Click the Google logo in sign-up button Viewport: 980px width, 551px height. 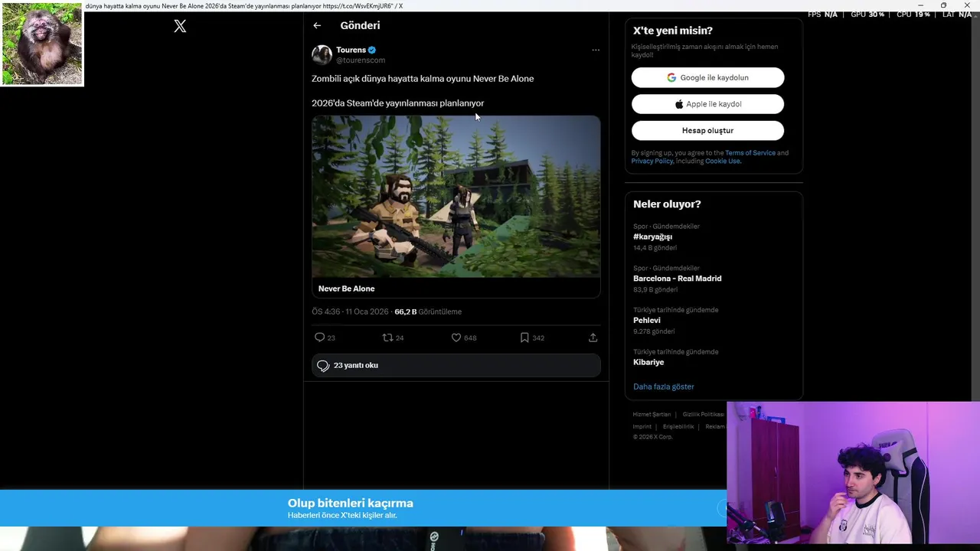[x=671, y=77]
